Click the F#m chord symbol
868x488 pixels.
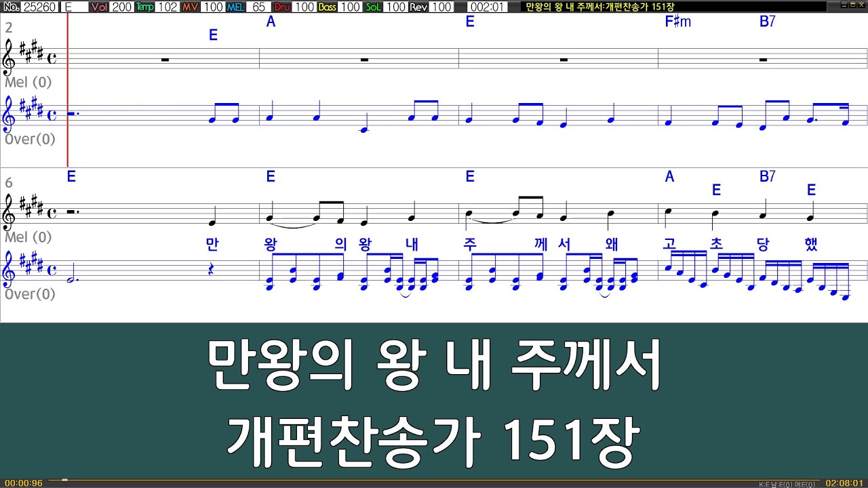[x=677, y=22]
